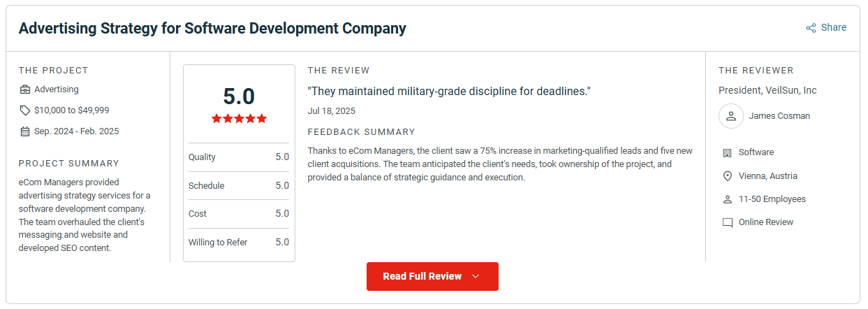Select the Willing to Refer row
The image size is (868, 309).
(x=239, y=243)
